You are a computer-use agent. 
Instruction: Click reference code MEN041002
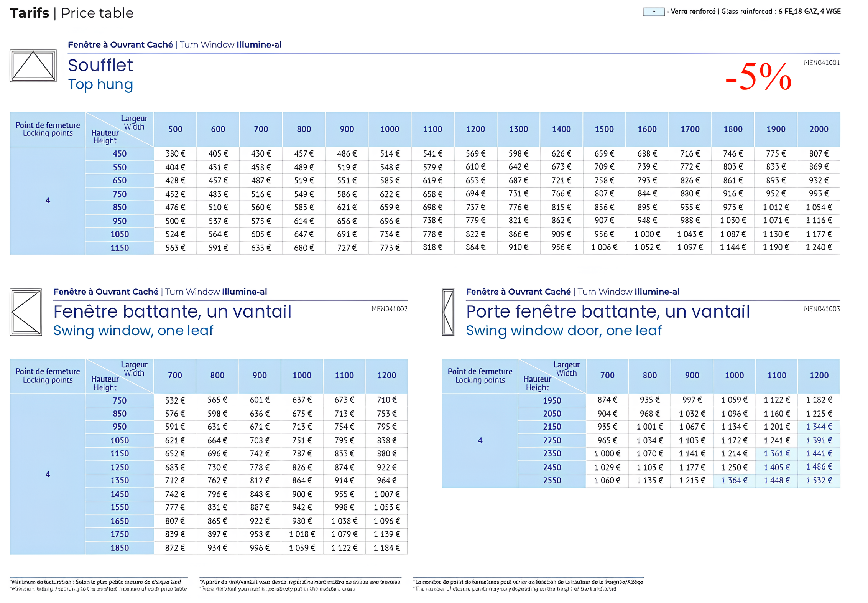(389, 309)
